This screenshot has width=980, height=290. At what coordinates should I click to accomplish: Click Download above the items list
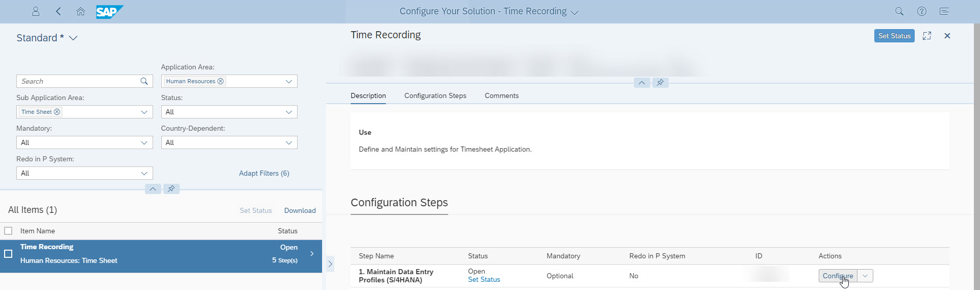300,210
